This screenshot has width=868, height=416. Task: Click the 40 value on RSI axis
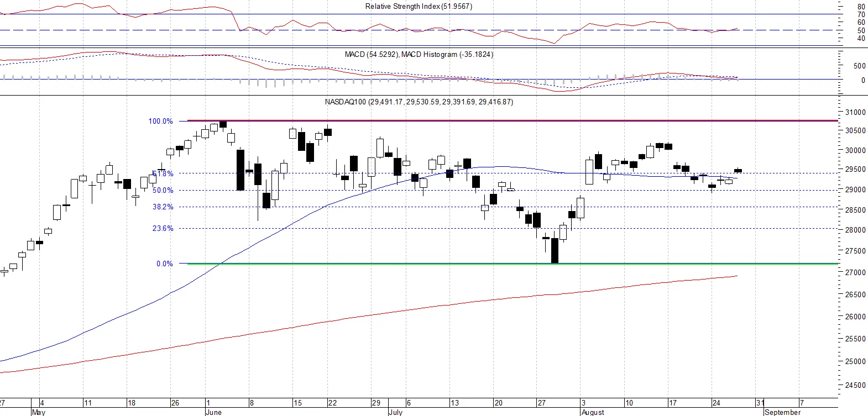click(x=861, y=38)
